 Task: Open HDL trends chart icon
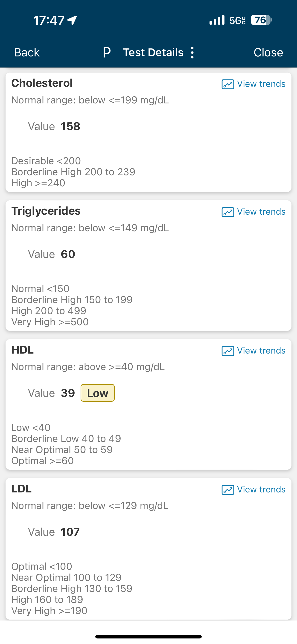228,351
